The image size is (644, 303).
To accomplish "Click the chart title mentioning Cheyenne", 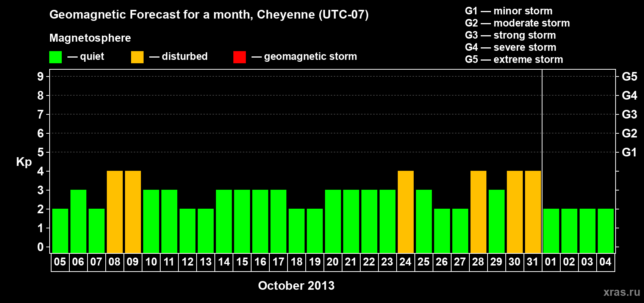I will [x=209, y=15].
